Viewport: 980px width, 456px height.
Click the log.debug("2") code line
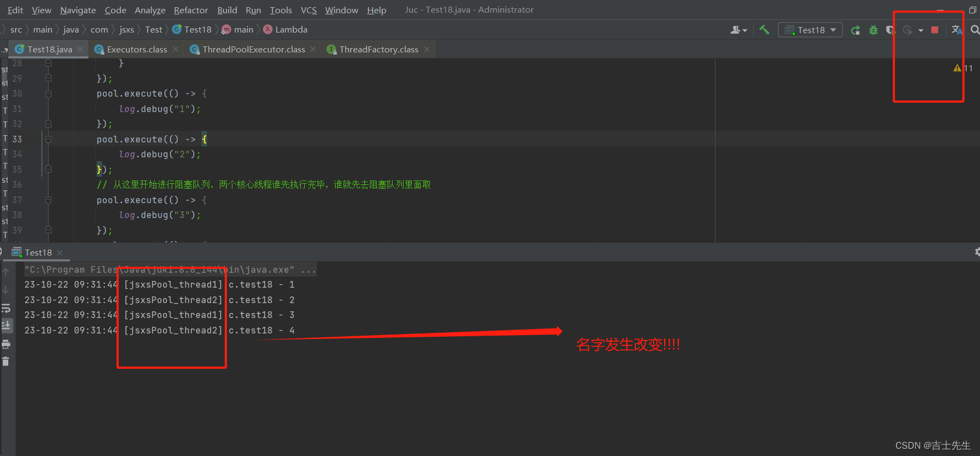tap(160, 155)
